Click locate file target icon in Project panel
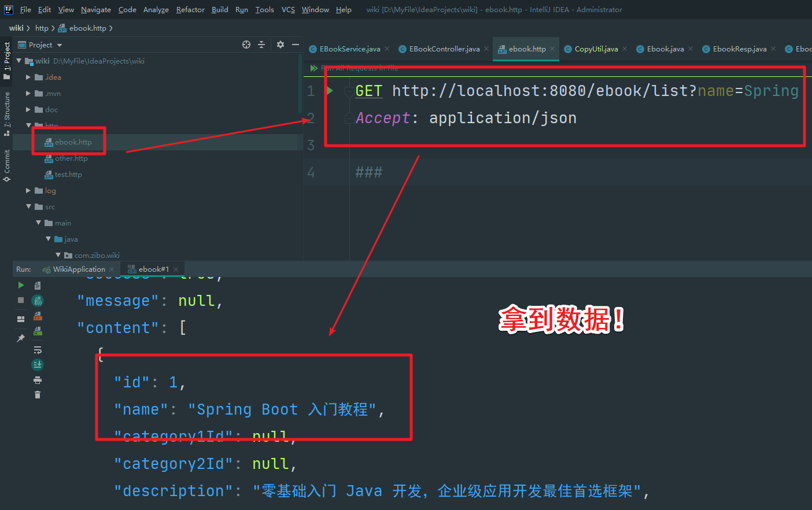Viewport: 812px width, 510px height. [246, 45]
